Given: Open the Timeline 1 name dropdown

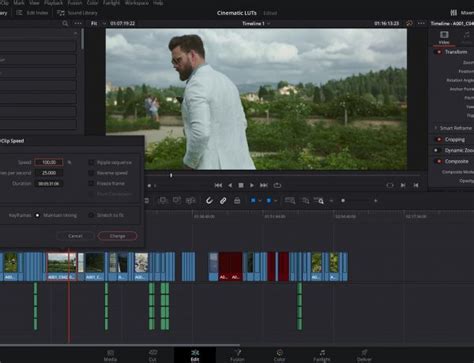Looking at the screenshot, I should point(256,23).
